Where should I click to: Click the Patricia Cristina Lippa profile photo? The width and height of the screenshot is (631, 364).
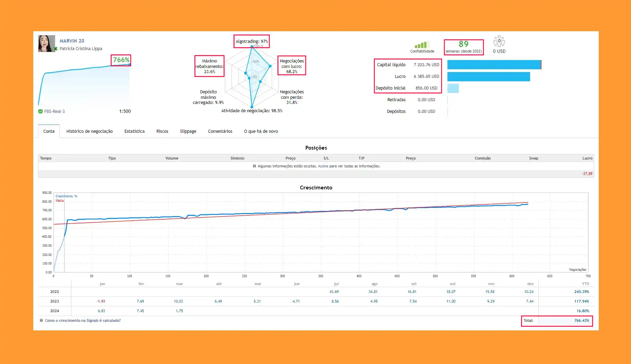click(47, 44)
